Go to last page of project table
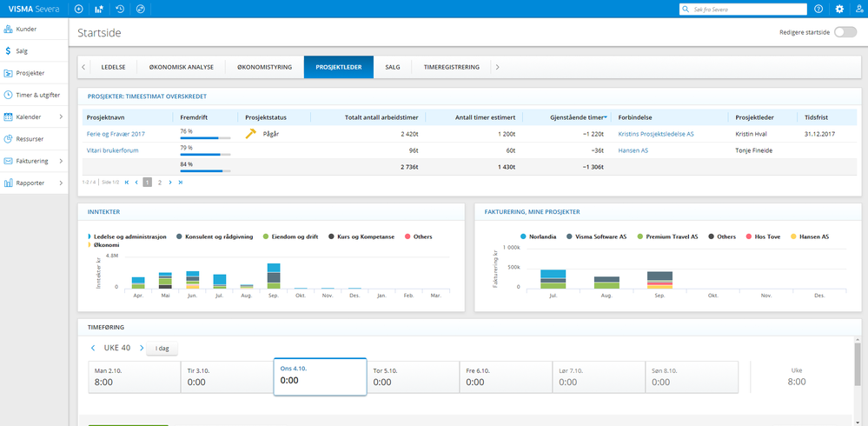868x426 pixels. click(x=180, y=183)
